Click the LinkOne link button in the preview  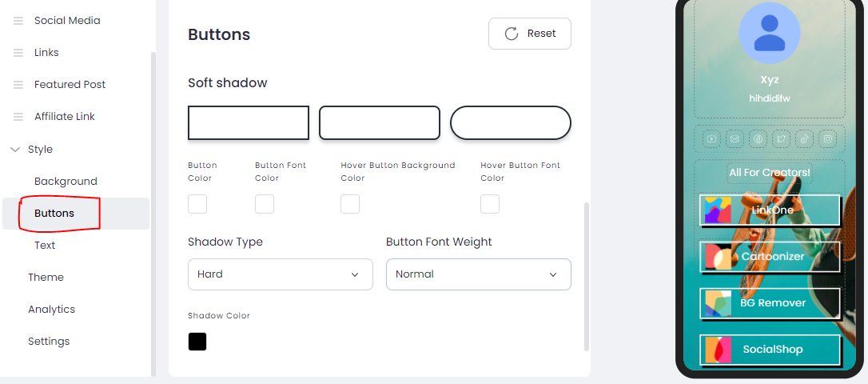[771, 210]
